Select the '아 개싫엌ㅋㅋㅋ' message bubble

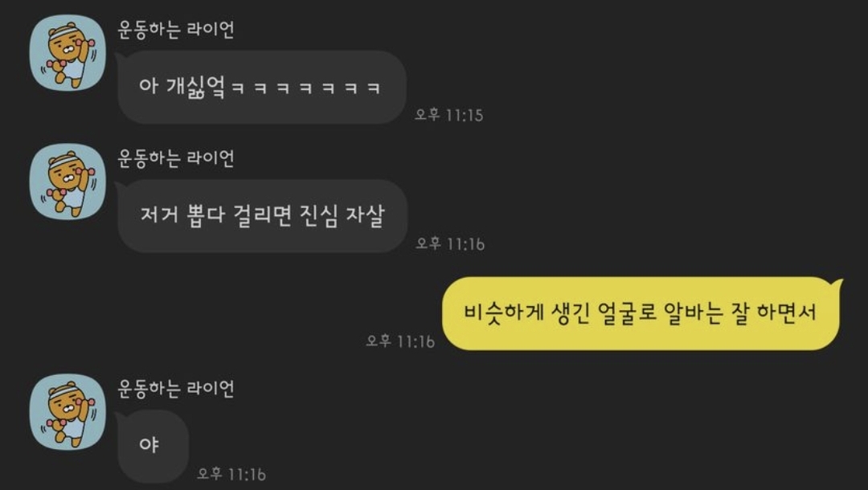tap(262, 87)
